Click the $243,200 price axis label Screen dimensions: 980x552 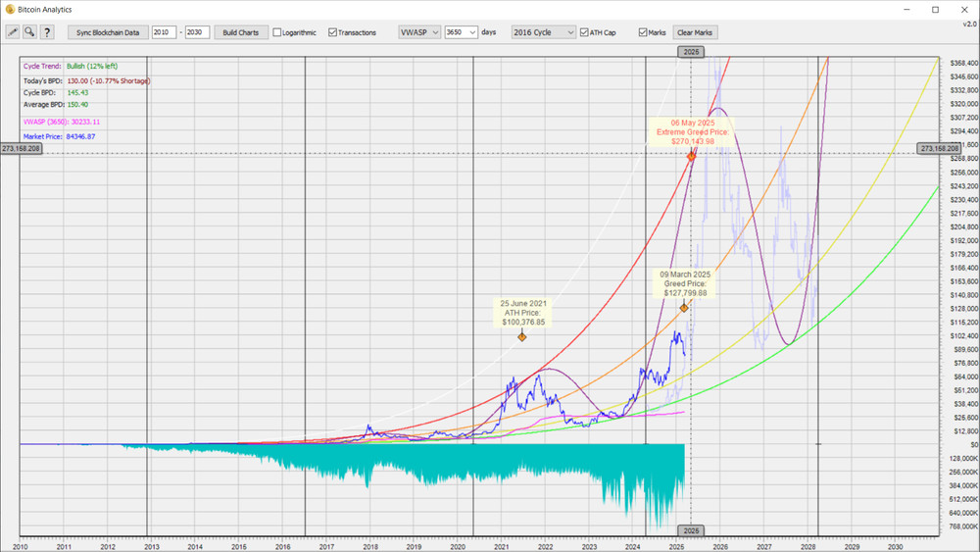963,186
